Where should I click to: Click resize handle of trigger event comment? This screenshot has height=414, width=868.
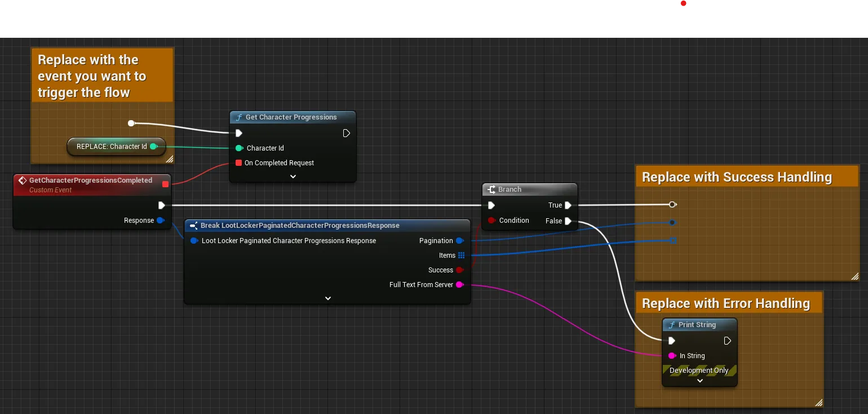click(x=170, y=159)
